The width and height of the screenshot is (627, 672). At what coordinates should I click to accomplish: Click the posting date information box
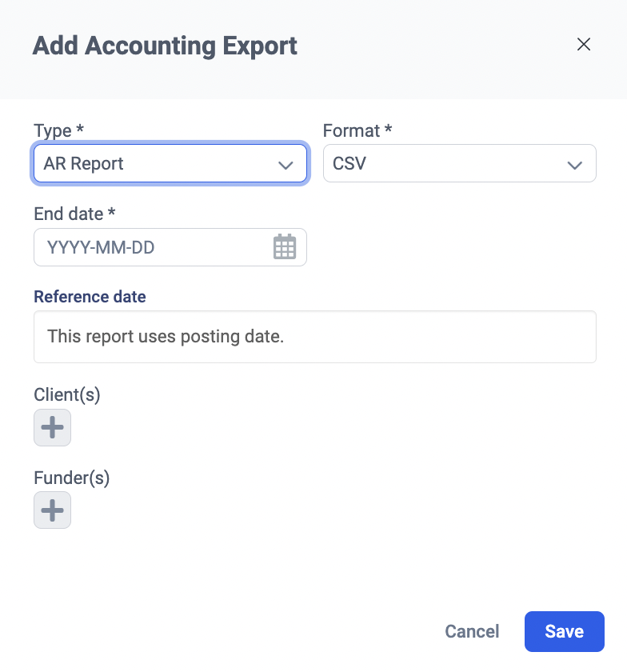pyautogui.click(x=315, y=337)
